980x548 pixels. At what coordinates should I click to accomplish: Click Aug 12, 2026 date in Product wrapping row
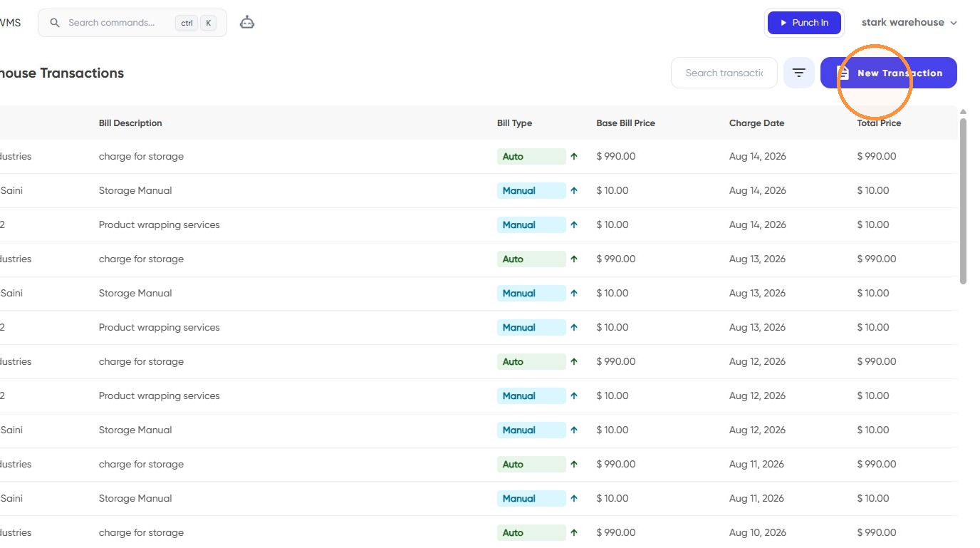point(758,396)
